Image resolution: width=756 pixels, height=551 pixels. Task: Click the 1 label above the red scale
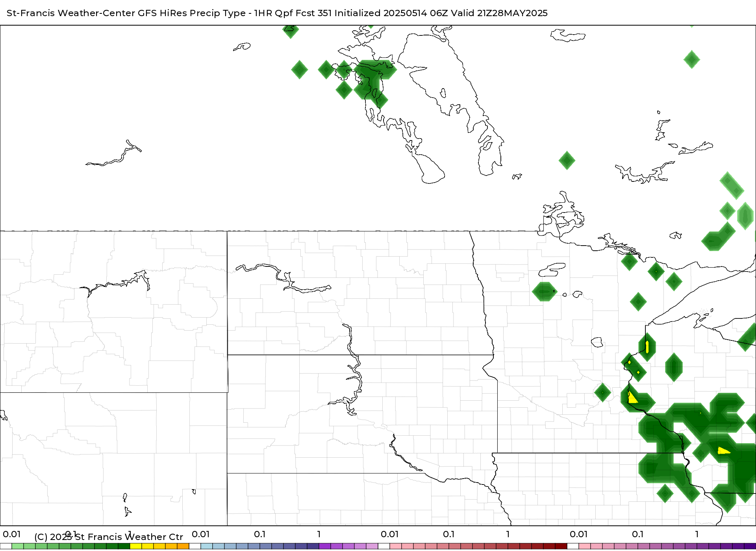[x=508, y=534]
